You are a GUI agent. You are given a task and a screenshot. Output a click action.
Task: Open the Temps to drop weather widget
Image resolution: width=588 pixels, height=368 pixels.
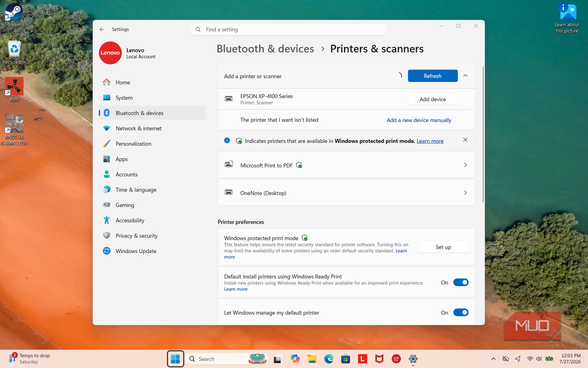[x=29, y=358]
